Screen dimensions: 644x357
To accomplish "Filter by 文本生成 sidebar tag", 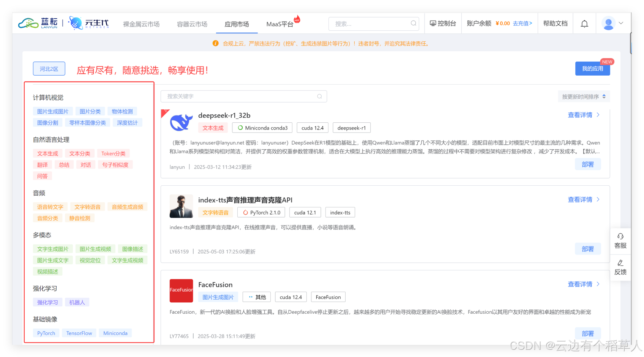I will pos(47,153).
